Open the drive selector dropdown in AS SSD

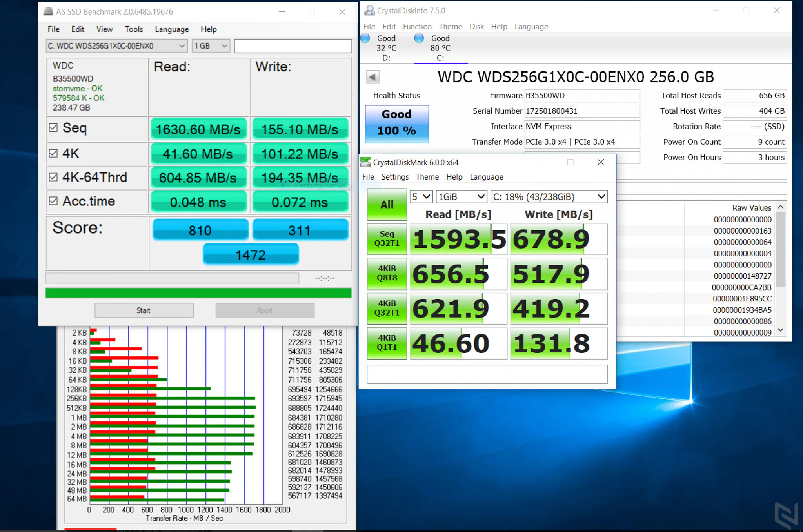point(116,46)
